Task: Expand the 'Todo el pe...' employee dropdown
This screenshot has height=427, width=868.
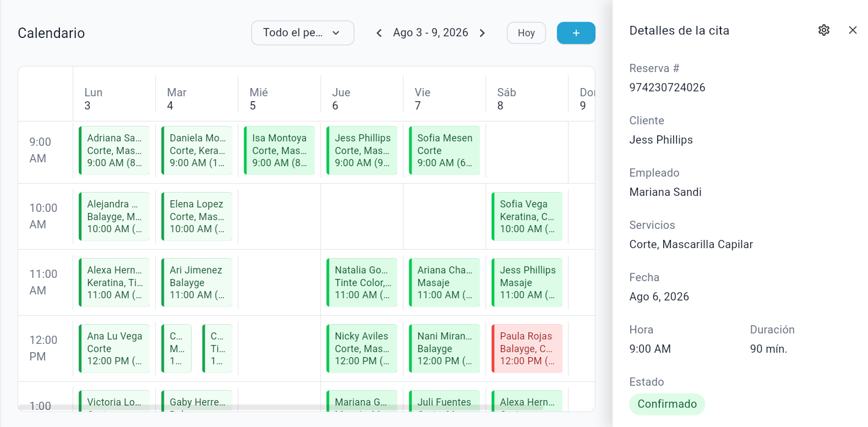Action: (x=302, y=33)
